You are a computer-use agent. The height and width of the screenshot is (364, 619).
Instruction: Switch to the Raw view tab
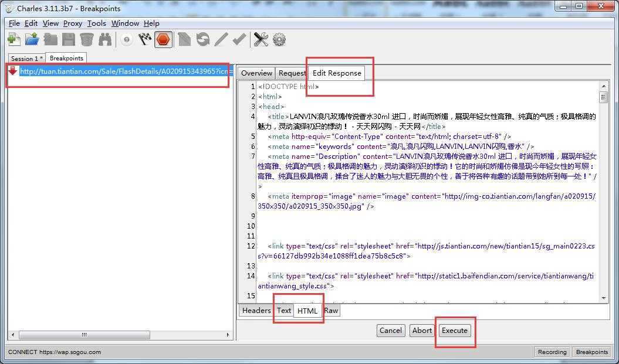coord(331,310)
